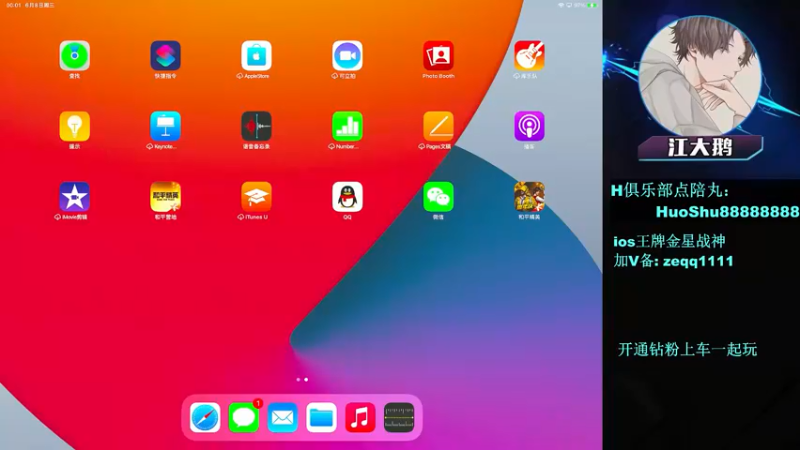Open the Tips lightbulb app
800x450 pixels.
point(74,126)
